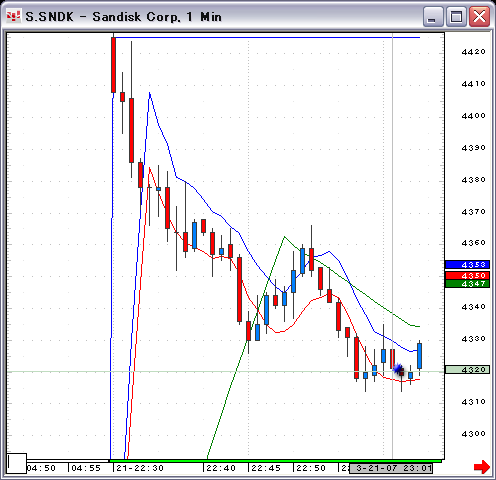Click the 21-22:30 time axis label
496x480 pixels.
[140, 468]
